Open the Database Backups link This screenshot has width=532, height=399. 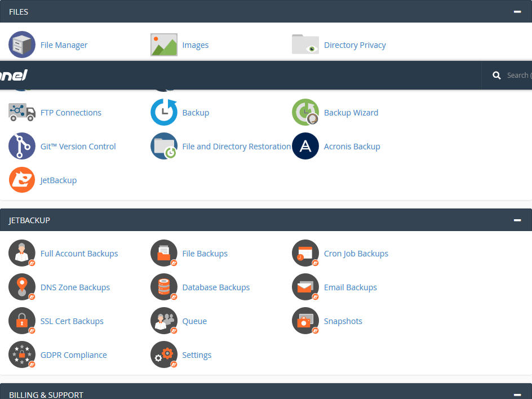pos(216,287)
